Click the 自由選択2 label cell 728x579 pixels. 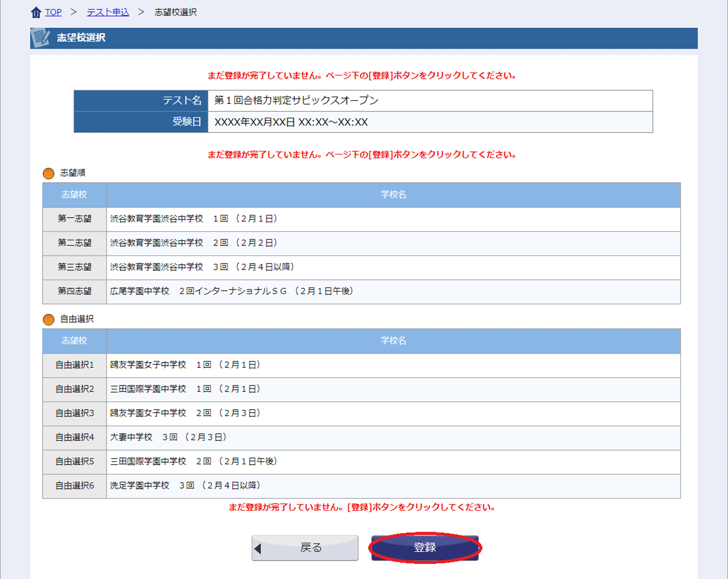pyautogui.click(x=74, y=389)
